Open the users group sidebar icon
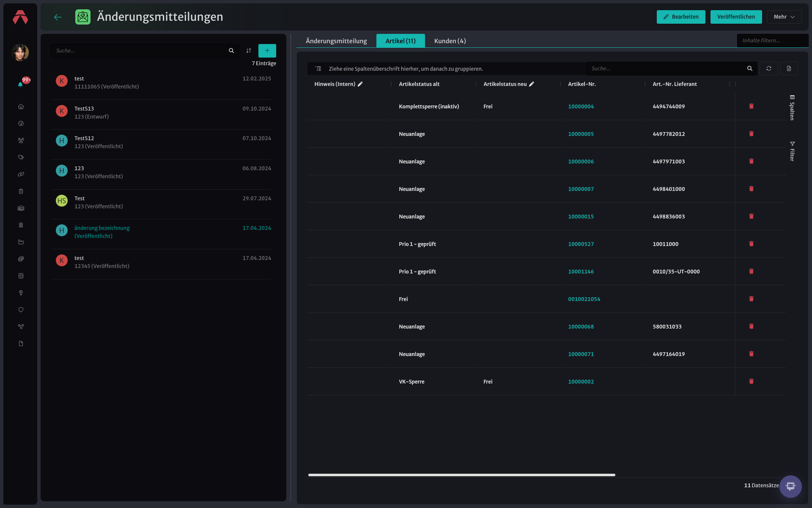 click(21, 141)
